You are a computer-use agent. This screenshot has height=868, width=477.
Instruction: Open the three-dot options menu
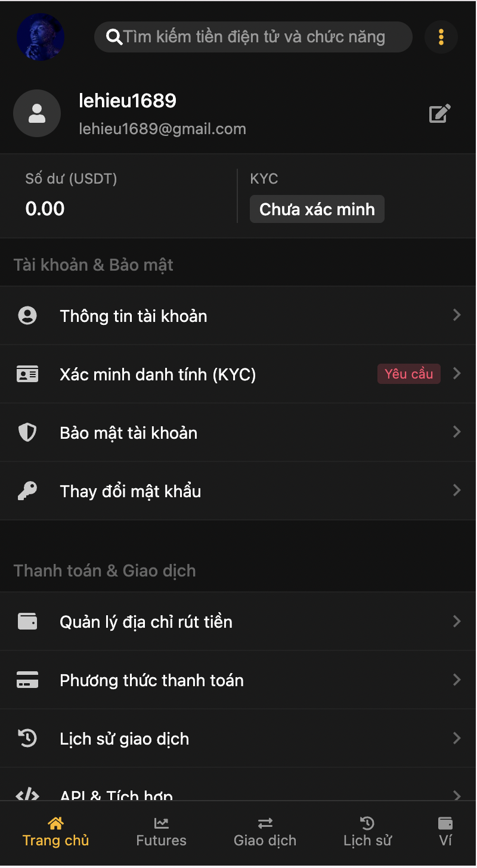point(441,37)
